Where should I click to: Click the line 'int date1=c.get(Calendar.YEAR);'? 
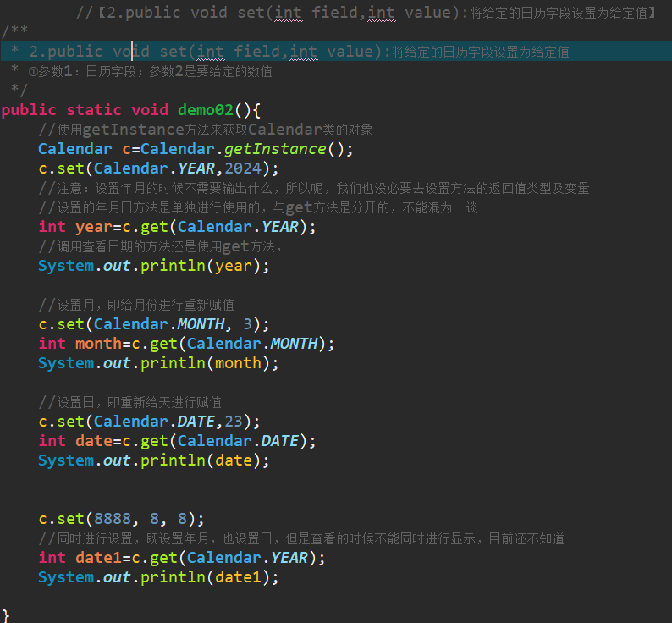pos(182,558)
